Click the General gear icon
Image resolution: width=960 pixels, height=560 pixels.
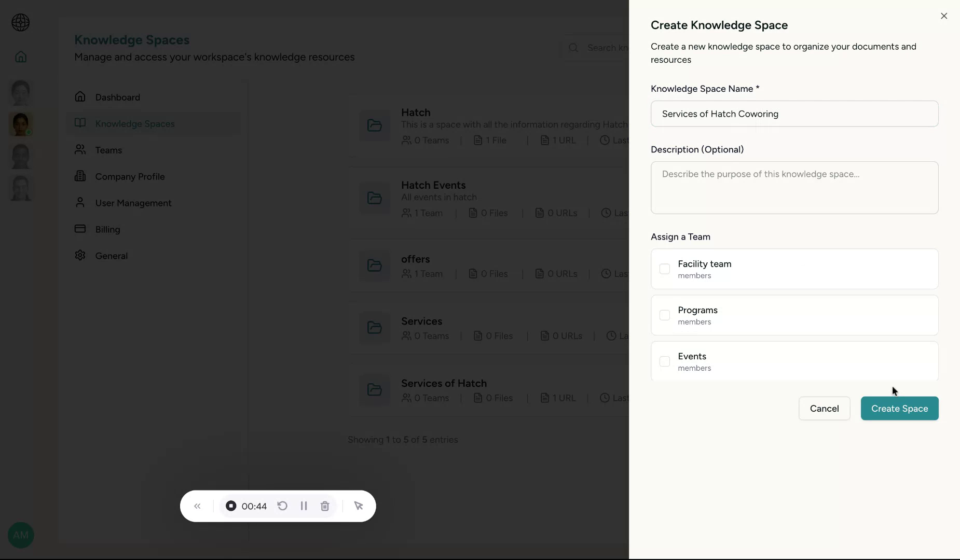[x=81, y=255]
